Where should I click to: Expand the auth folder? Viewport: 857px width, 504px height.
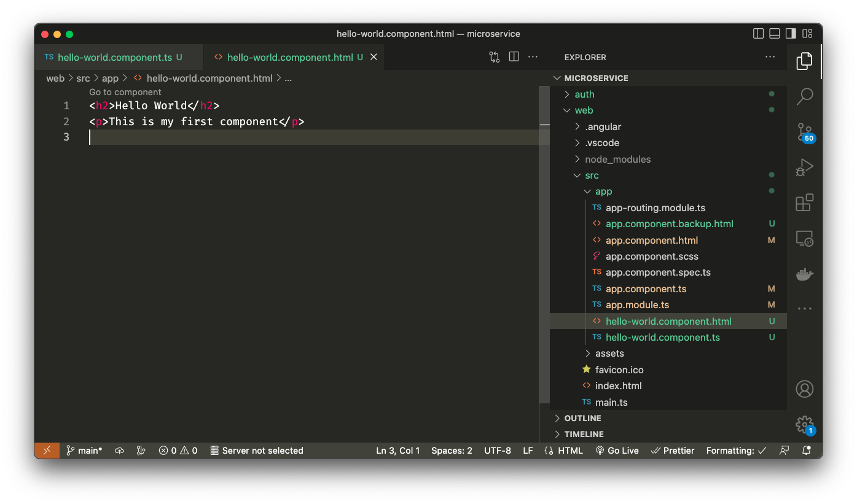[584, 95]
